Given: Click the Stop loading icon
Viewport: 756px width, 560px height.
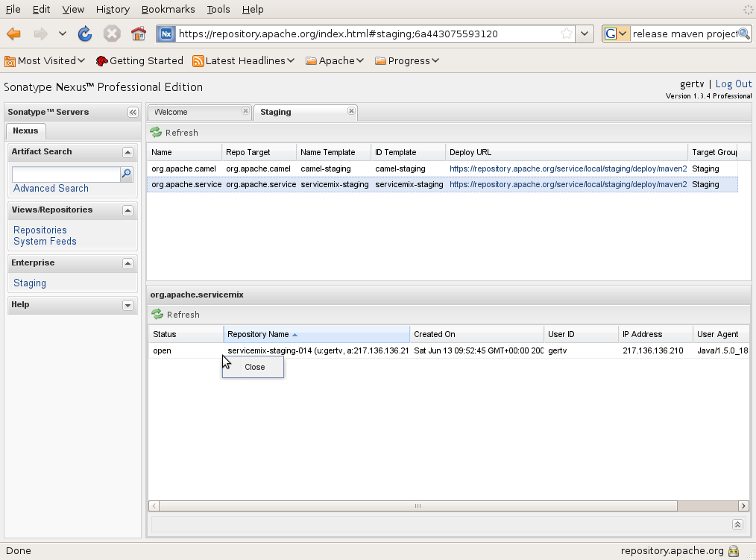Looking at the screenshot, I should click(x=112, y=34).
